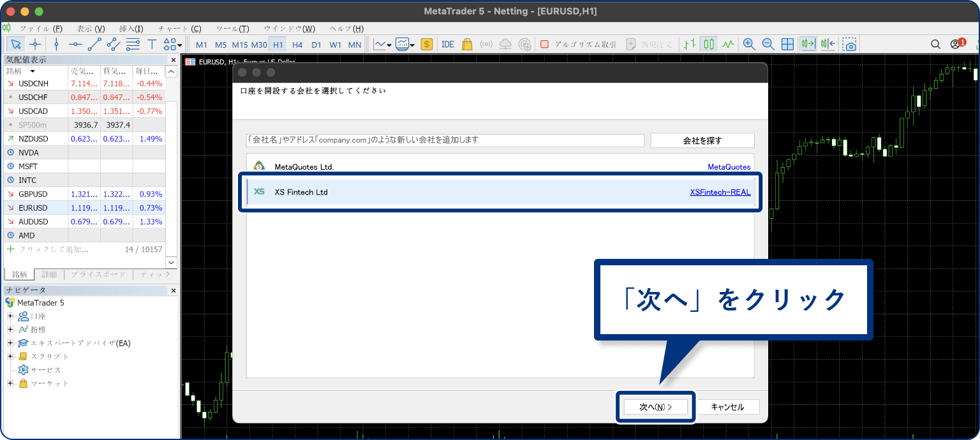980x440 pixels.
Task: Open the 銘柄 column sort dropdown
Action: (x=33, y=71)
